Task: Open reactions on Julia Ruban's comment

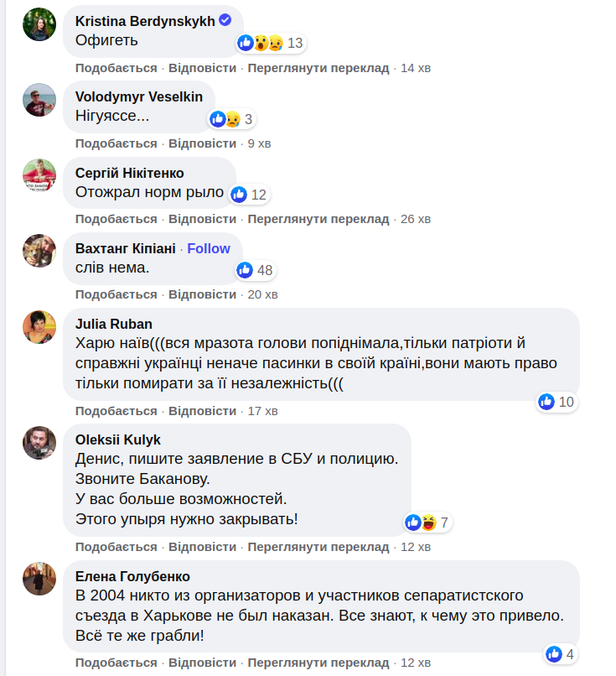Action: coord(557,402)
